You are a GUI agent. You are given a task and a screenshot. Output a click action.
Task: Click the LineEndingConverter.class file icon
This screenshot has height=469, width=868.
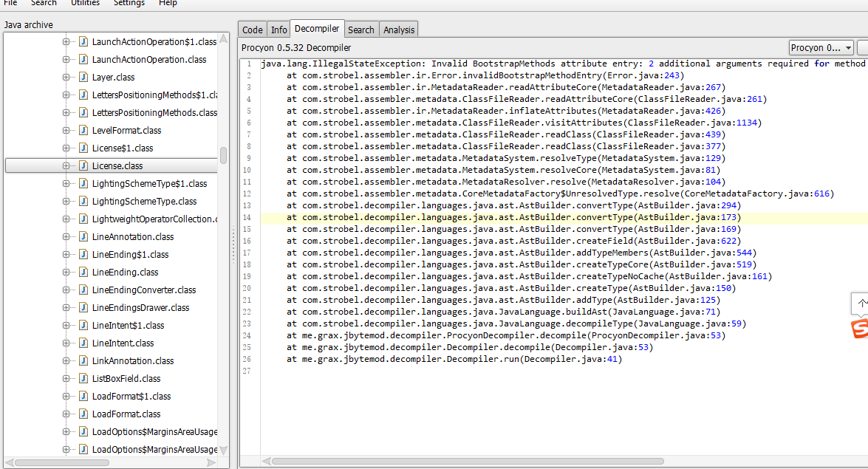coord(83,290)
